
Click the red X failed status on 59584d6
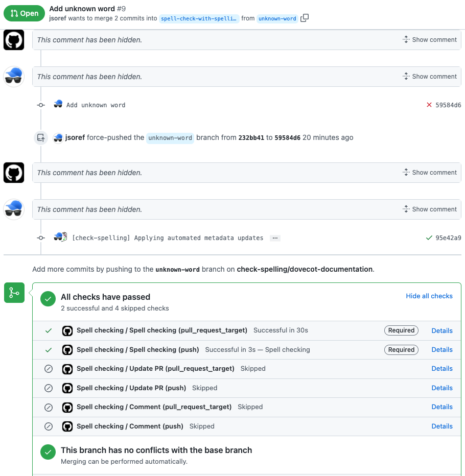pyautogui.click(x=429, y=105)
